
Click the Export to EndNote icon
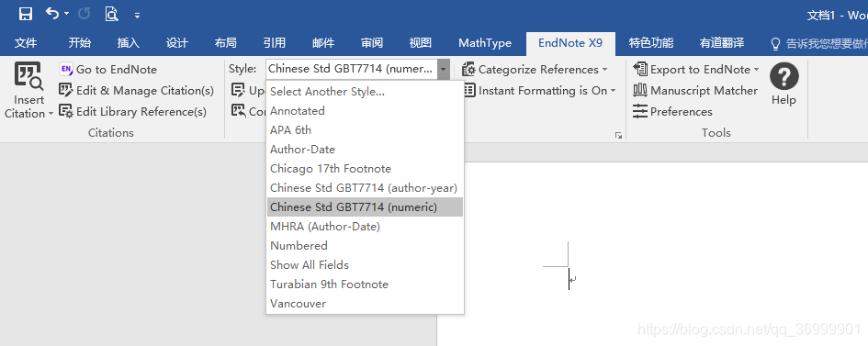[x=640, y=69]
